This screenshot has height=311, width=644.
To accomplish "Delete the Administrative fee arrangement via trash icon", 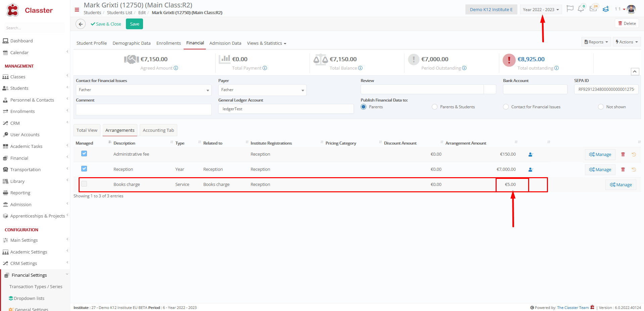I will pos(623,154).
